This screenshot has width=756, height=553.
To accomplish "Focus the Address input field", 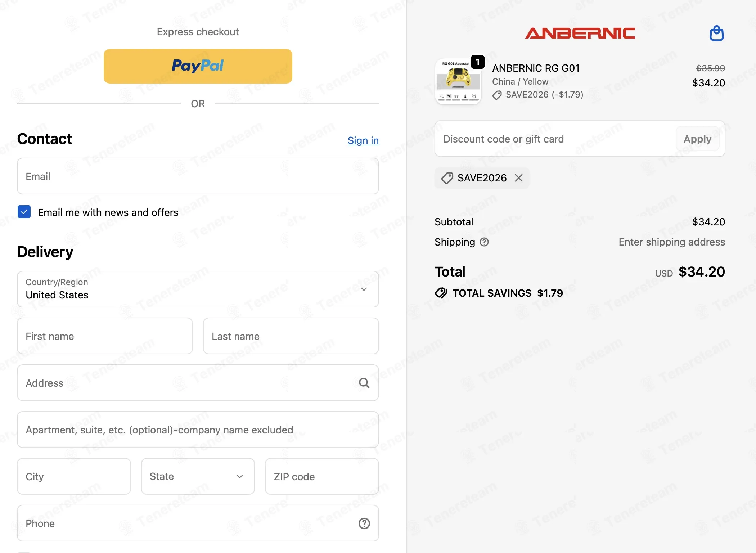I will 198,383.
